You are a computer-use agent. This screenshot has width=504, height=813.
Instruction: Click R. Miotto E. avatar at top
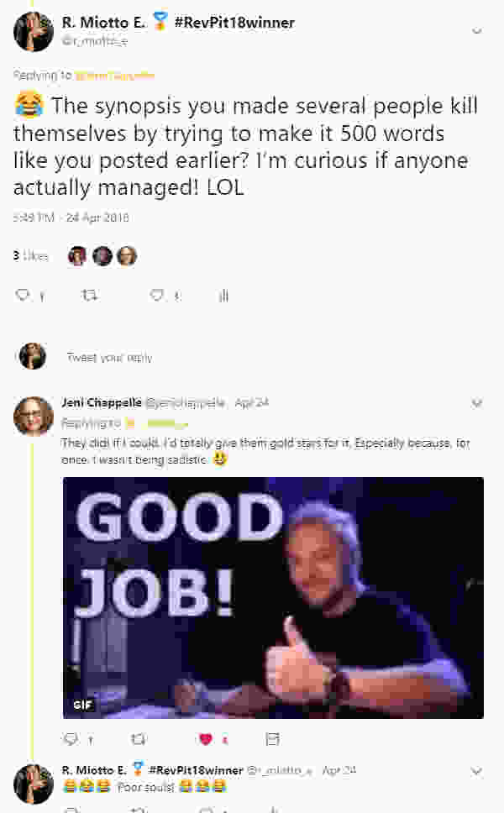(34, 32)
